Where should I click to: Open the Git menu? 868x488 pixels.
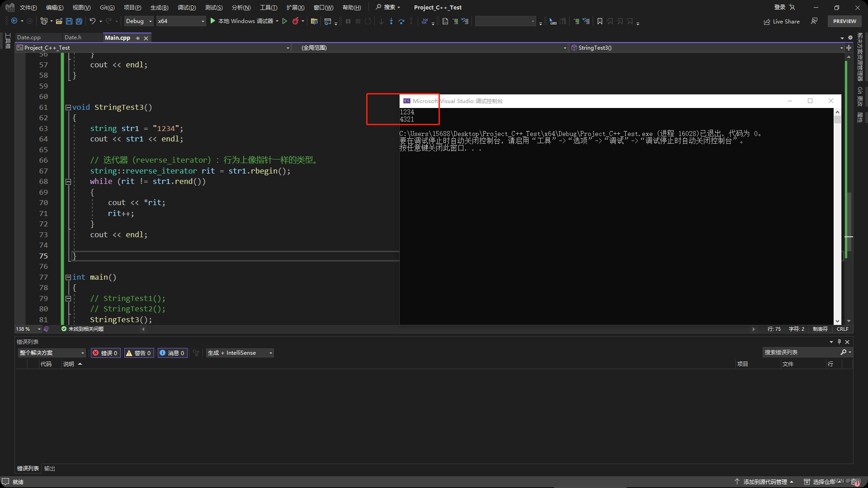[107, 7]
